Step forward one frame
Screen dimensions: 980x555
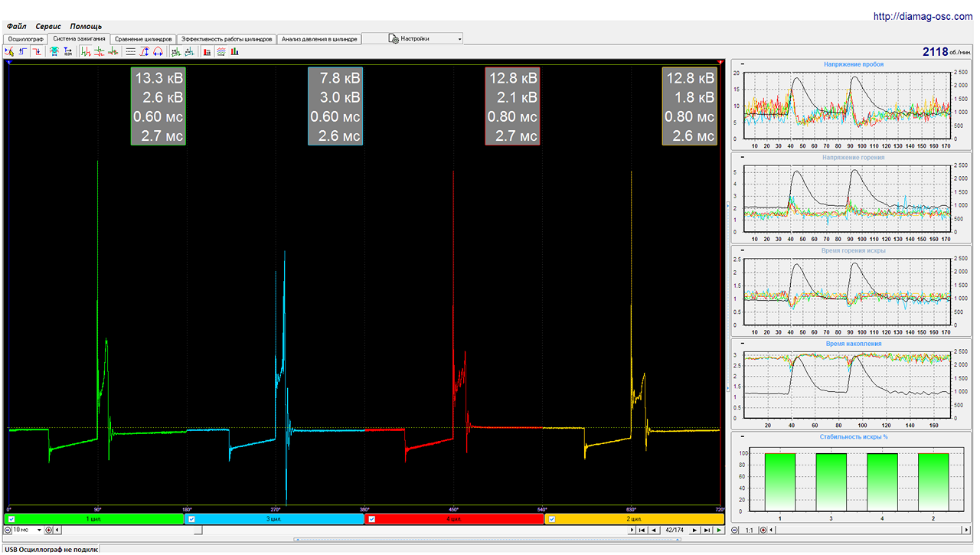tap(694, 530)
